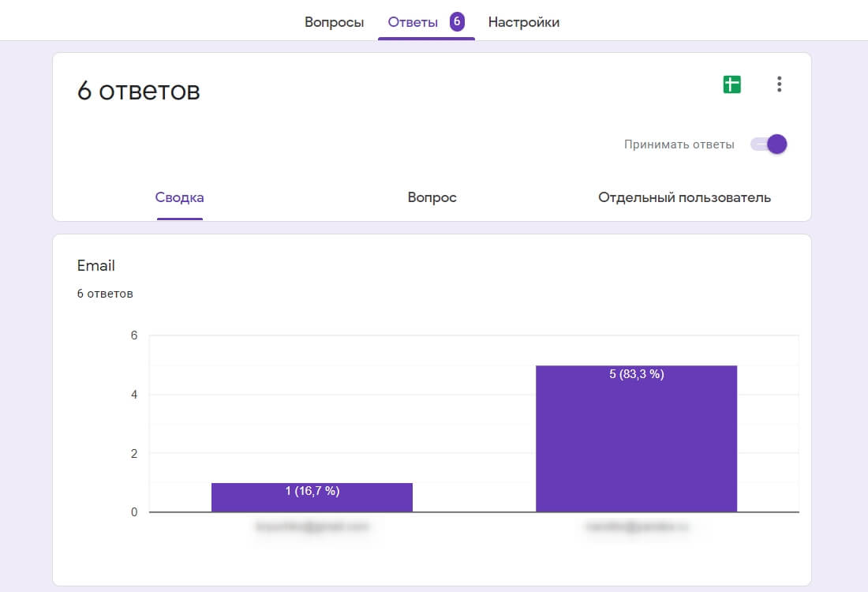Open the Настройки tab
Viewport: 868px width, 592px height.
524,22
